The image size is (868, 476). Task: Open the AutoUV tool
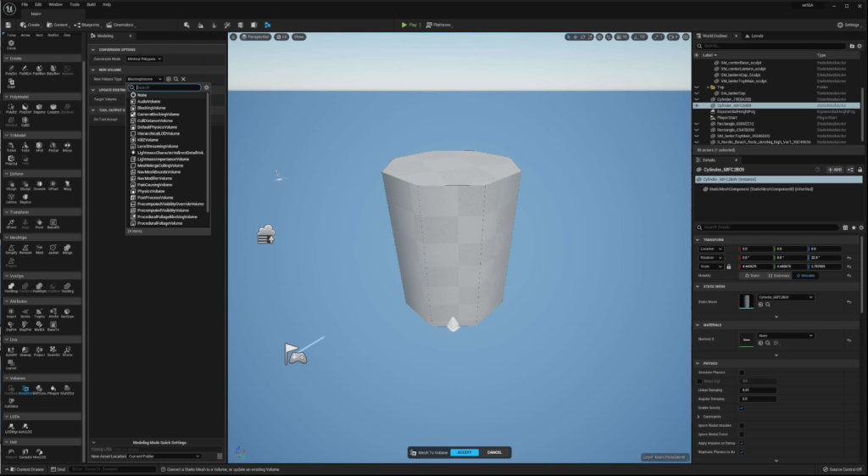11,351
